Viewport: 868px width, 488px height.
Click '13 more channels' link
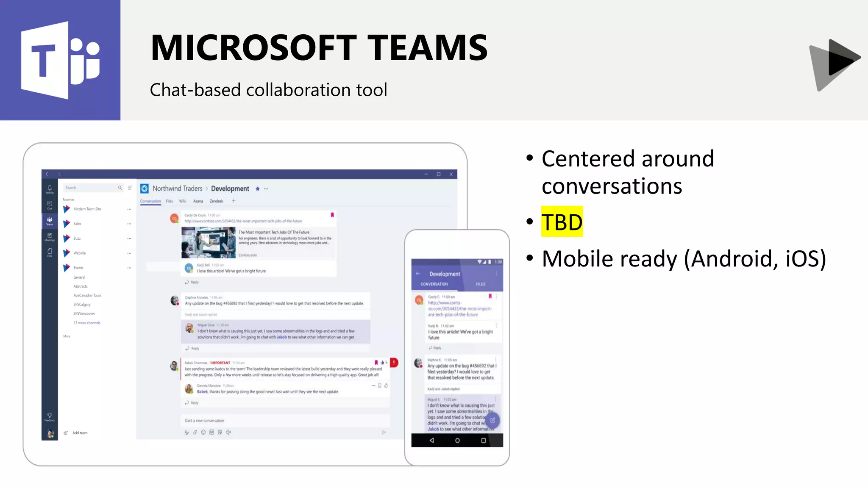tap(87, 323)
